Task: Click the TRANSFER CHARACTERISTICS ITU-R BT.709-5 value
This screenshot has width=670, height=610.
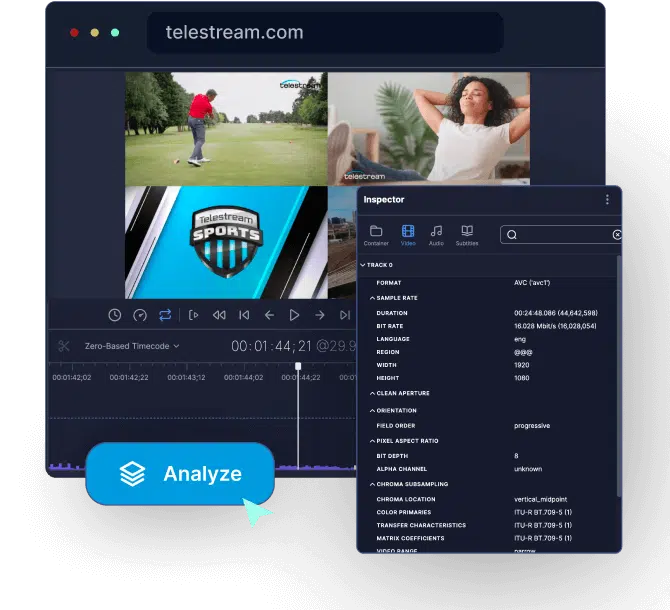Action: click(x=543, y=525)
